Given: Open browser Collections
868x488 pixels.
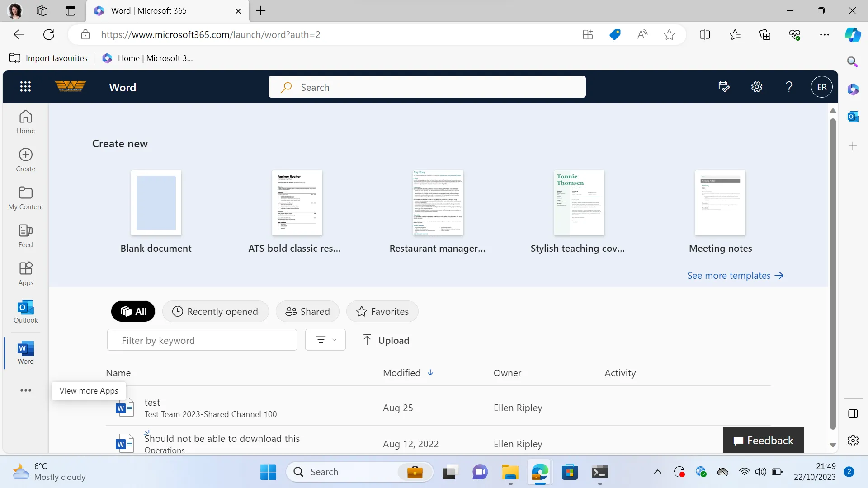Looking at the screenshot, I should [765, 35].
